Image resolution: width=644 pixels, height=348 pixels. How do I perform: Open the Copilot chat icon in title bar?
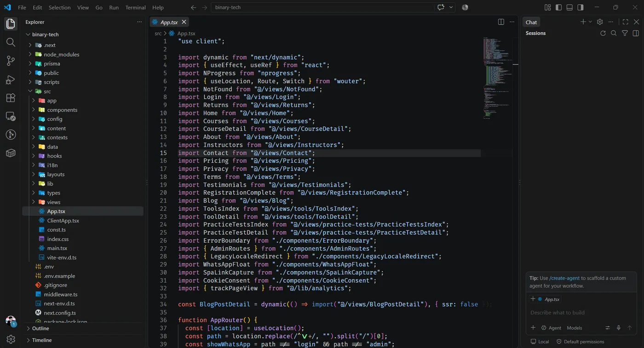tap(441, 7)
